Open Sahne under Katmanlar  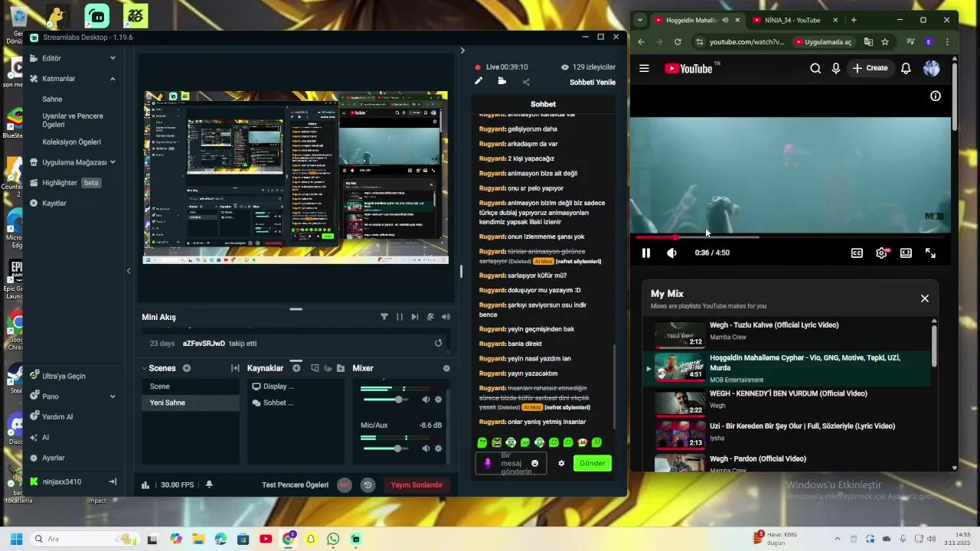pos(52,99)
